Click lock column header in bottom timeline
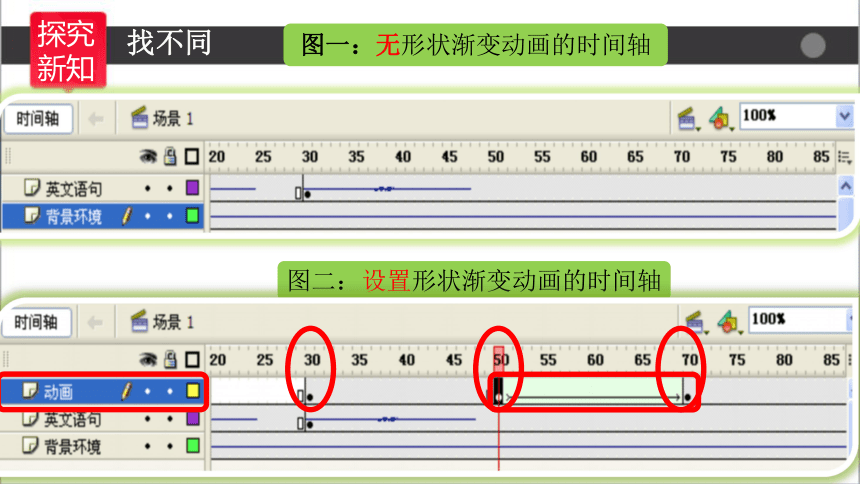This screenshot has height=484, width=860. 171,360
